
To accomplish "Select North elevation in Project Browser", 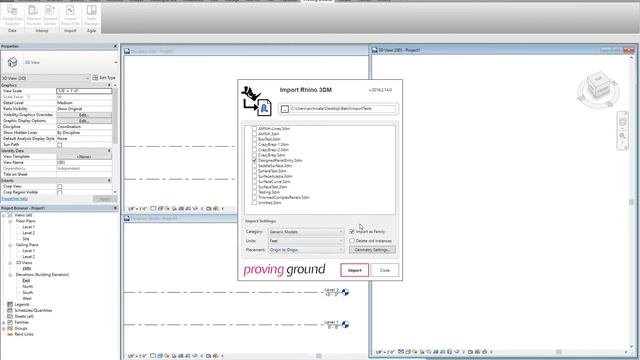I will [27, 287].
